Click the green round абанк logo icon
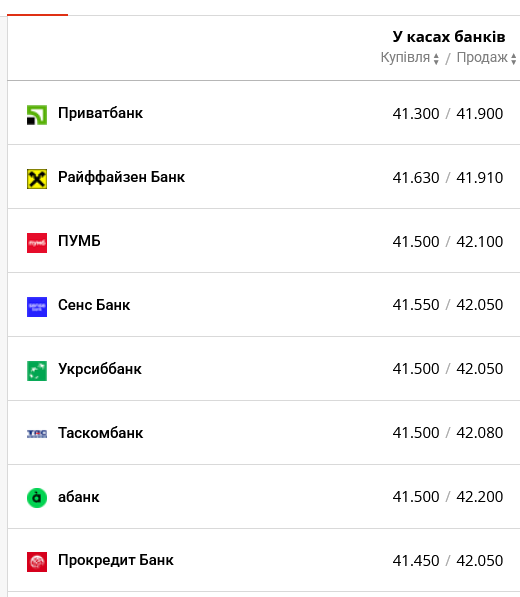 coord(37,498)
